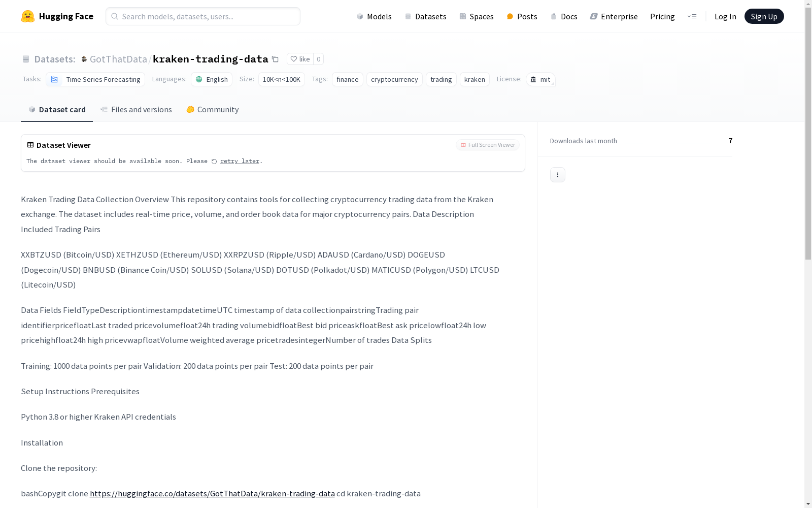Click the page vertical scrollbar thumb
Viewport: 812px width, 508px height.
808,134
